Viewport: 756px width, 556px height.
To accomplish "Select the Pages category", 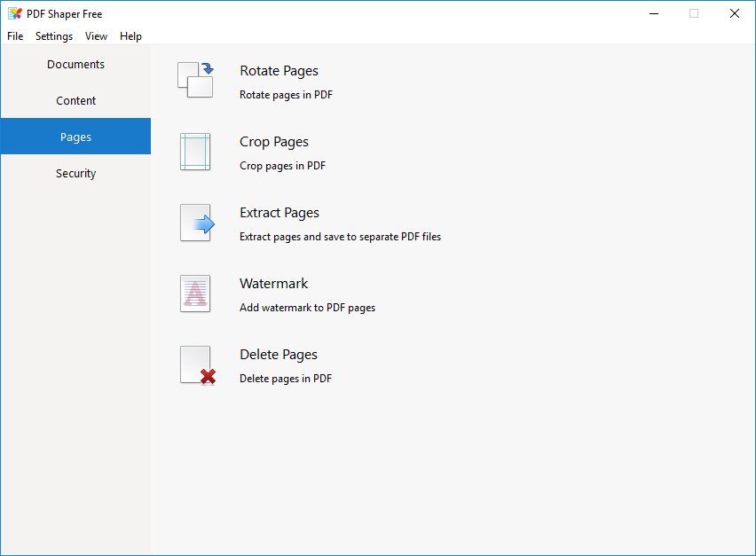I will [x=75, y=137].
